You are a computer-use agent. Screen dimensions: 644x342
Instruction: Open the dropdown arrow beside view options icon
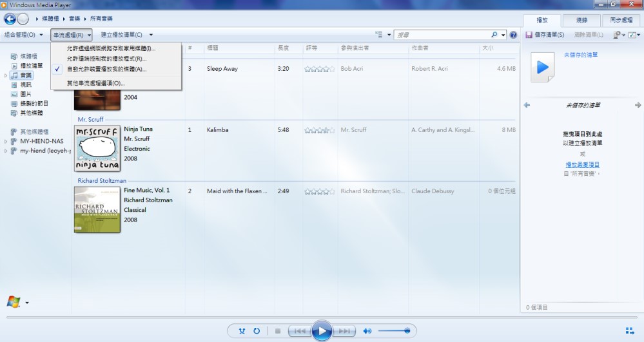(389, 35)
